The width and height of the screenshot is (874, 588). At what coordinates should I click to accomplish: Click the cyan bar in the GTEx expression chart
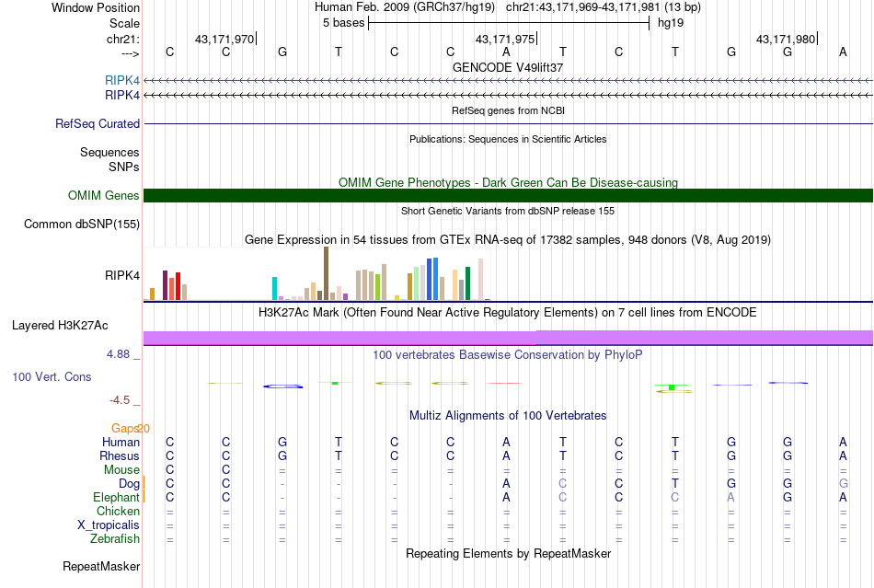[274, 289]
